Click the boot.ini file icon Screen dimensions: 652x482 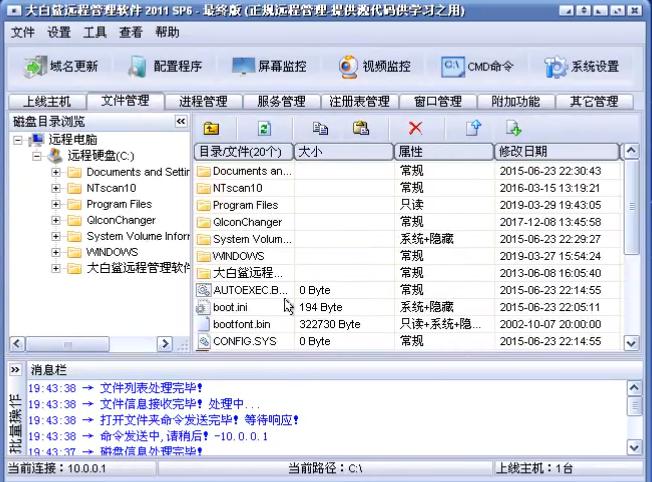pos(203,307)
